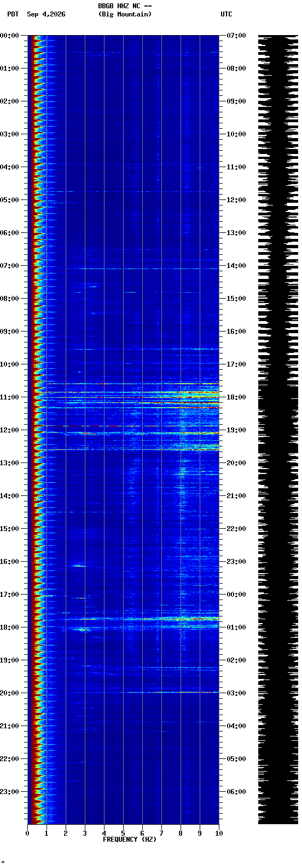This screenshot has height=868, width=302.
Task: Click the "UTC" timezone label
Action: [226, 14]
